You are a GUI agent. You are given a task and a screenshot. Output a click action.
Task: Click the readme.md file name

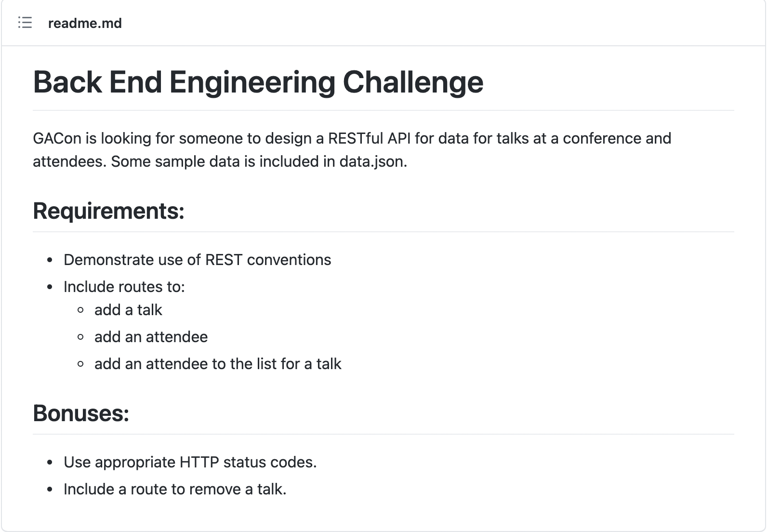pos(85,23)
